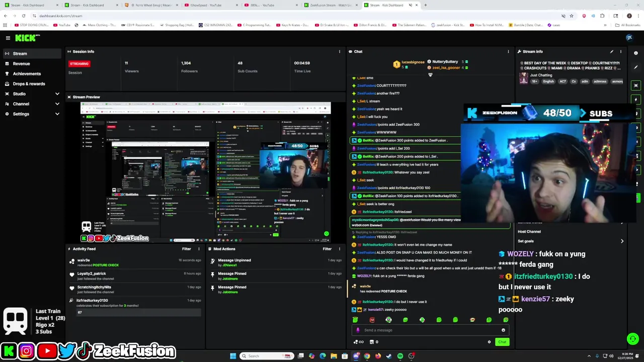Collapse the chat leaderboard arrow
This screenshot has width=644, height=362.
click(430, 75)
